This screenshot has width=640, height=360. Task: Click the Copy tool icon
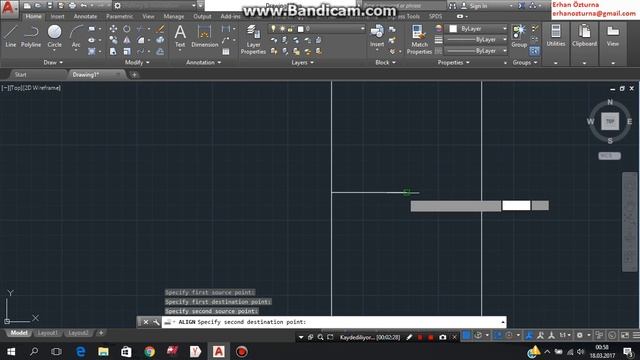pos(113,40)
